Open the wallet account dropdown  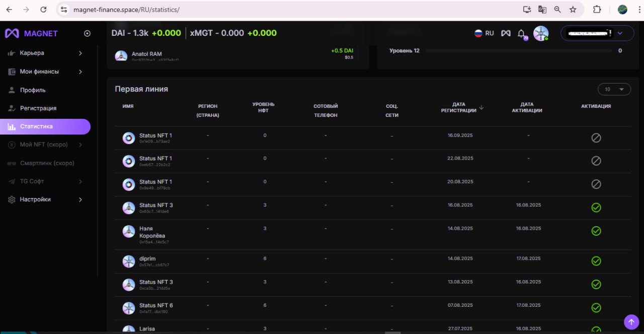click(597, 33)
